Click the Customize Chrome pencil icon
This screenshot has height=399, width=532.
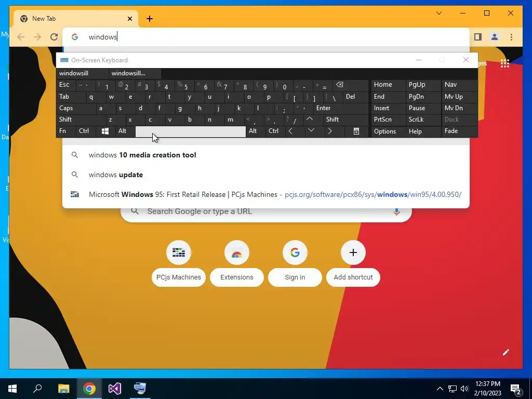pyautogui.click(x=506, y=352)
